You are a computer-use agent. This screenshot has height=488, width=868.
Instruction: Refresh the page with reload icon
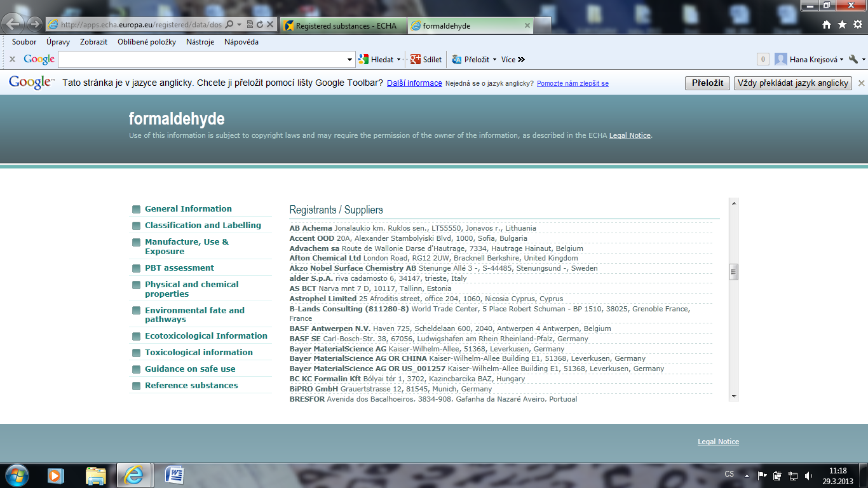pyautogui.click(x=259, y=25)
